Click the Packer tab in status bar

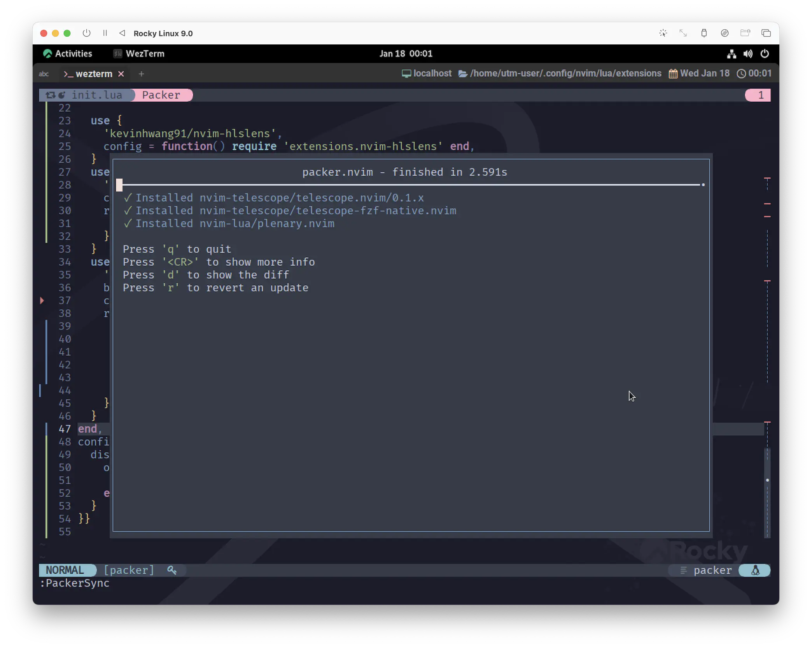pyautogui.click(x=161, y=95)
